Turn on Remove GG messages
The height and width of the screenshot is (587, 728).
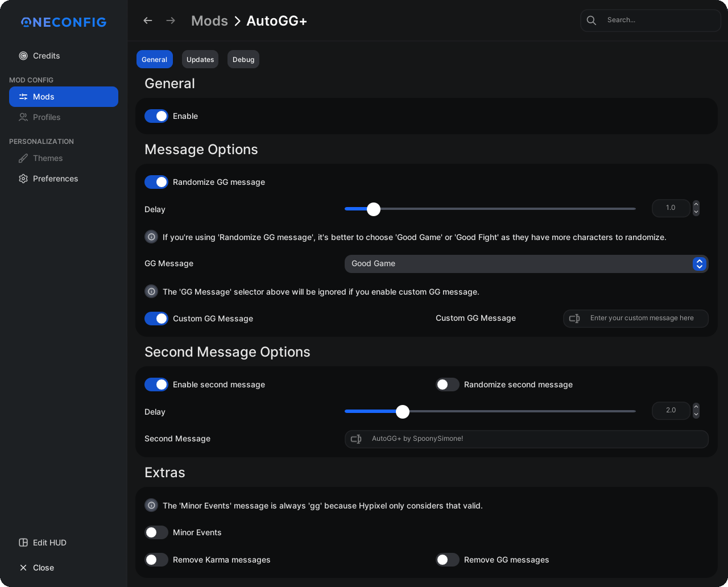(x=448, y=560)
